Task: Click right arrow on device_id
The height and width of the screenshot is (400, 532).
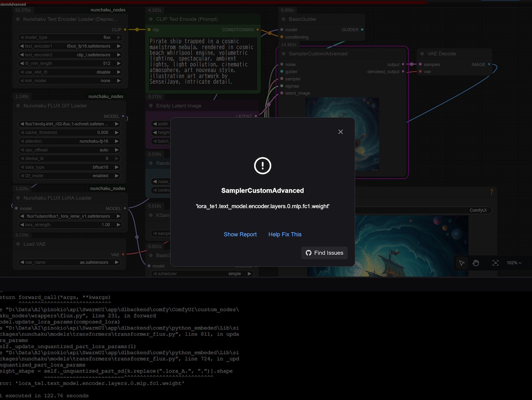Action: [117, 159]
